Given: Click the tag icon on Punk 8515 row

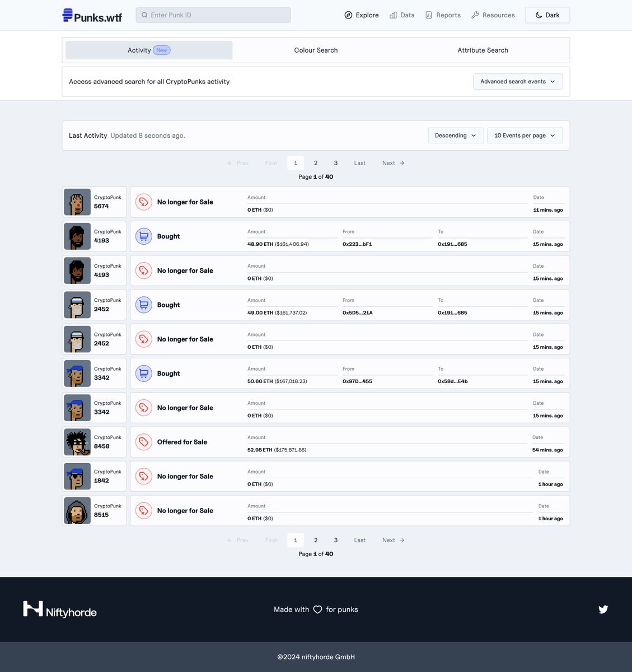Looking at the screenshot, I should [x=144, y=511].
